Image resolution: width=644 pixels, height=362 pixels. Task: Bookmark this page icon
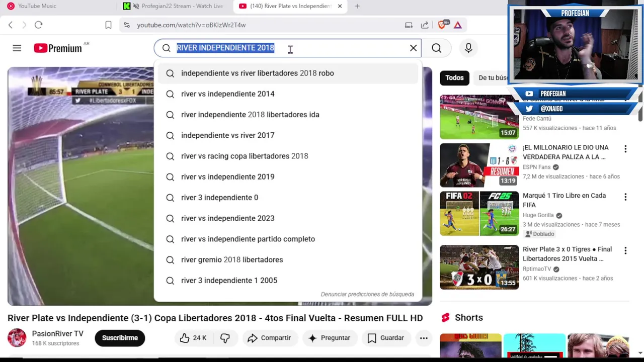tap(108, 25)
